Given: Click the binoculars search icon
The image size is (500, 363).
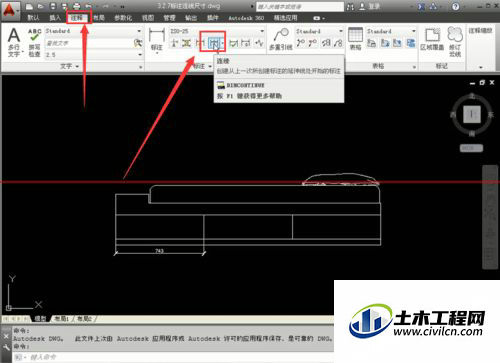Looking at the screenshot, I should coord(350,7).
